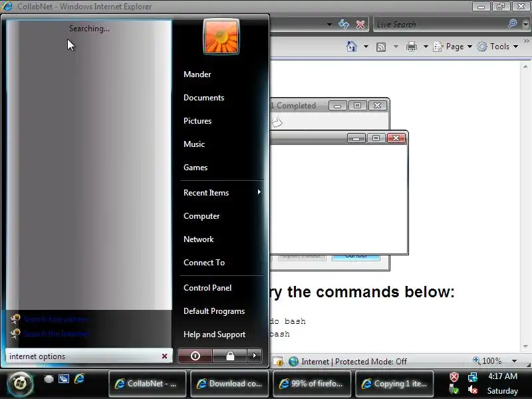The image size is (532, 399).
Task: Click the Switch between windows icon
Action: point(64,379)
